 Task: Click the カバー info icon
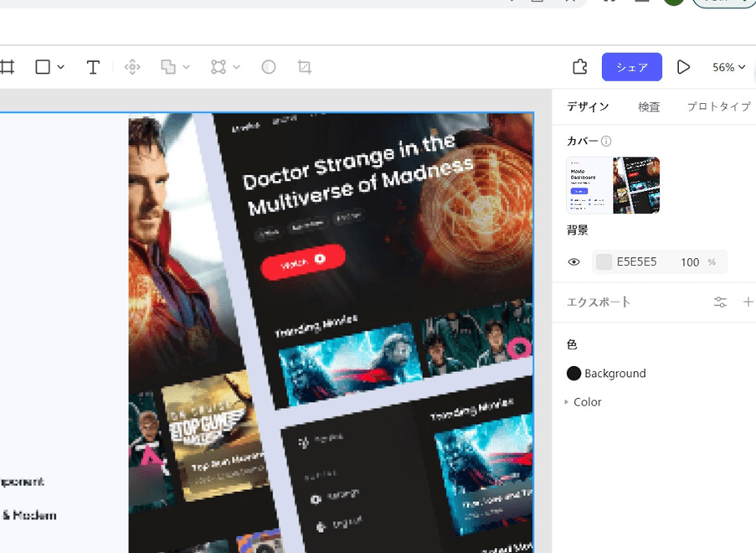[606, 141]
